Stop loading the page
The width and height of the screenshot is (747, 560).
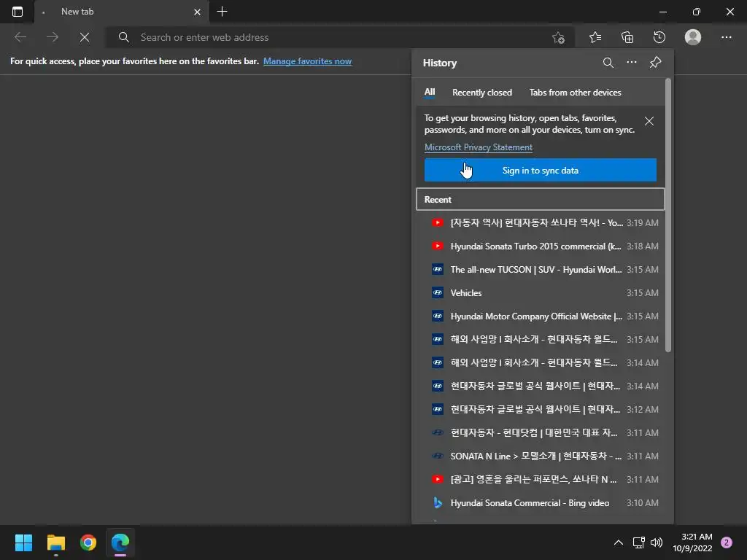85,37
